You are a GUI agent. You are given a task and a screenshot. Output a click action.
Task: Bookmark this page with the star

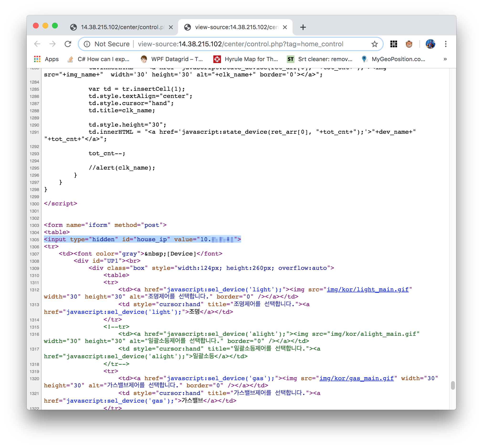pyautogui.click(x=374, y=44)
